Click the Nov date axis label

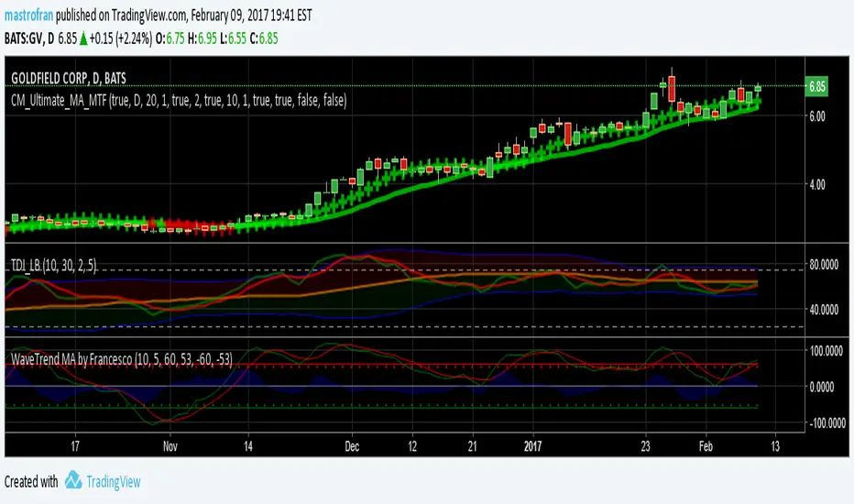[170, 447]
